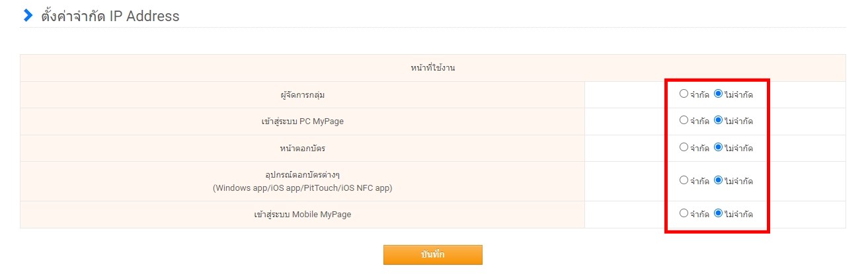Click the ผู้จัดการกลุ่ม row label
868x274 pixels.
[x=302, y=95]
